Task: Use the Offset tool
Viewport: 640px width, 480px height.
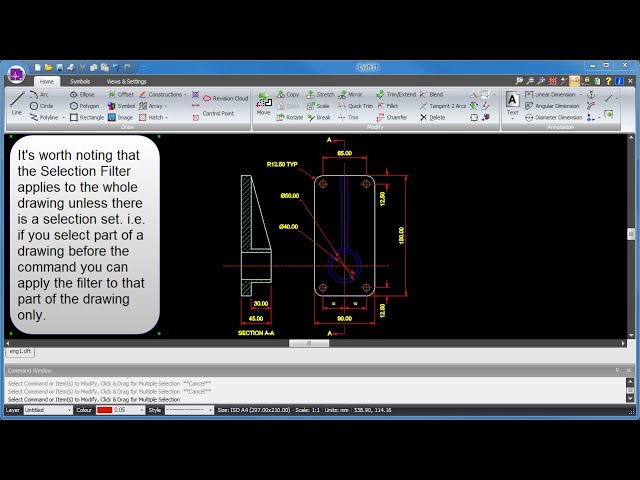Action: (x=121, y=94)
